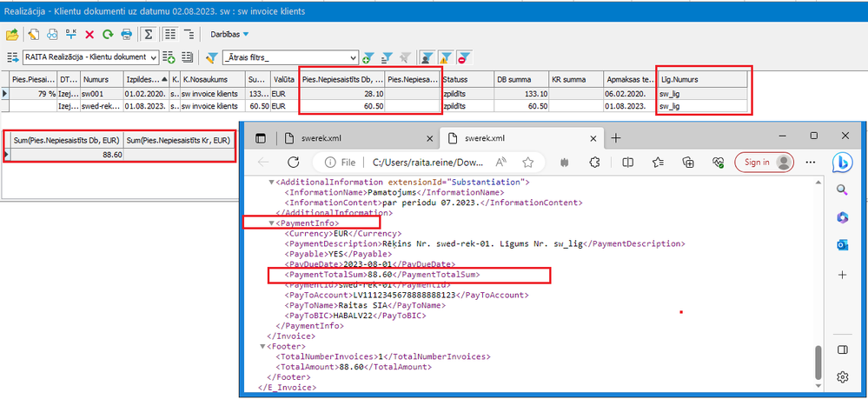This screenshot has width=868, height=399.
Task: Collapse the AdditionalInformation XML node
Action: [x=271, y=183]
